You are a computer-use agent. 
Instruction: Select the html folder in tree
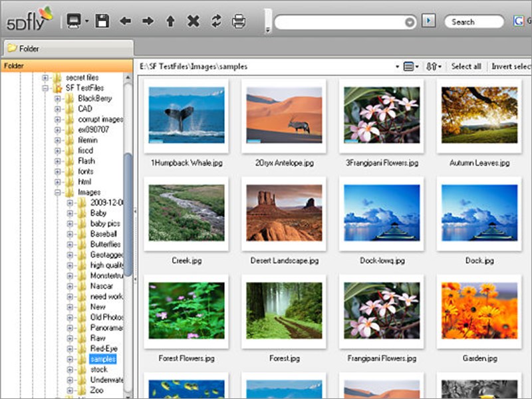84,182
